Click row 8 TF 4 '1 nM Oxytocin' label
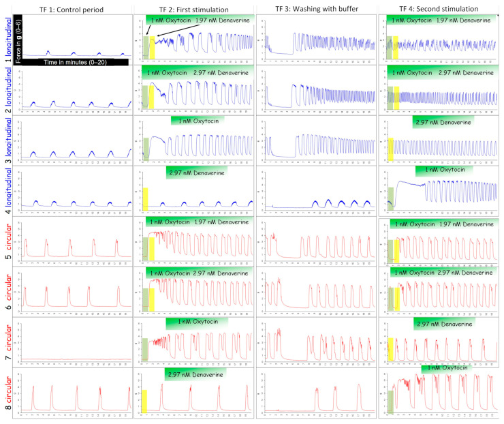This screenshot has width=504, height=424. 447,367
